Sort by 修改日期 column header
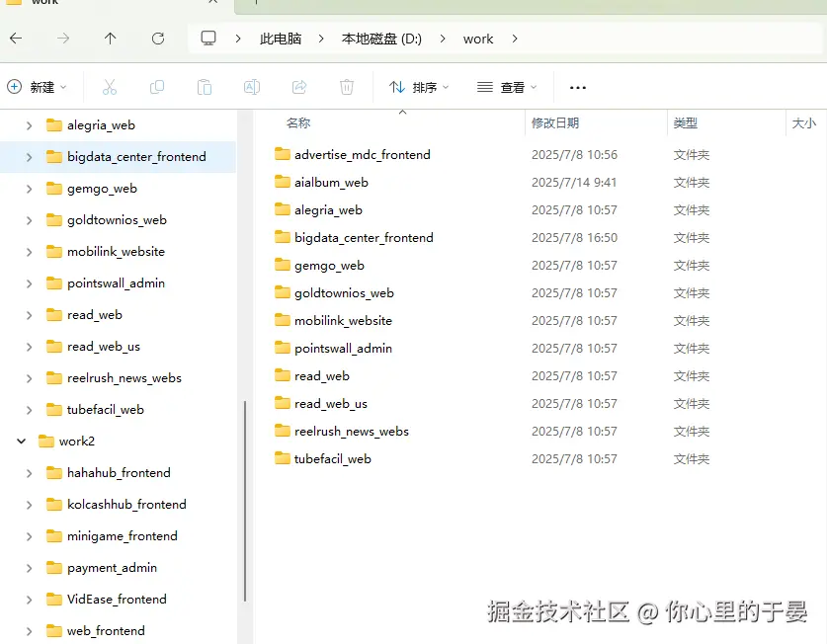This screenshot has width=827, height=644. click(555, 122)
